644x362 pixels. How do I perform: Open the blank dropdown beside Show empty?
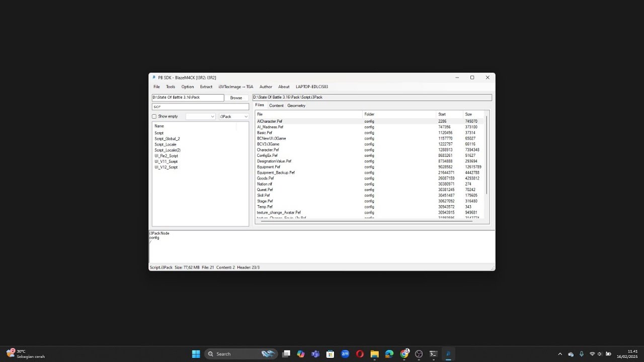(200, 116)
